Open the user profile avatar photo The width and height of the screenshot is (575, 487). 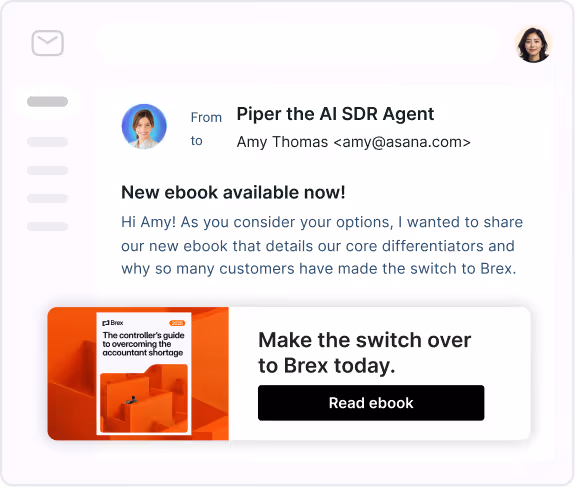click(x=533, y=44)
